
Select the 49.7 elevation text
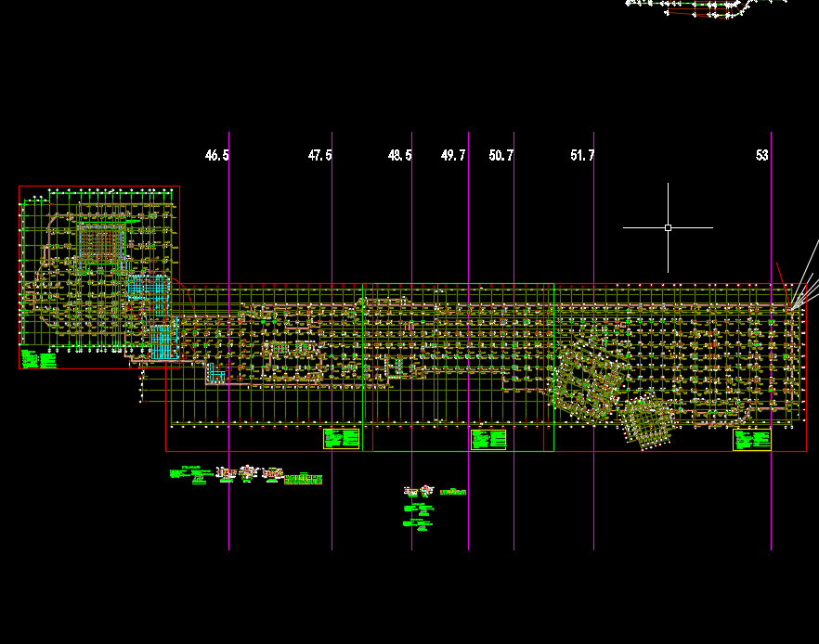coord(453,156)
